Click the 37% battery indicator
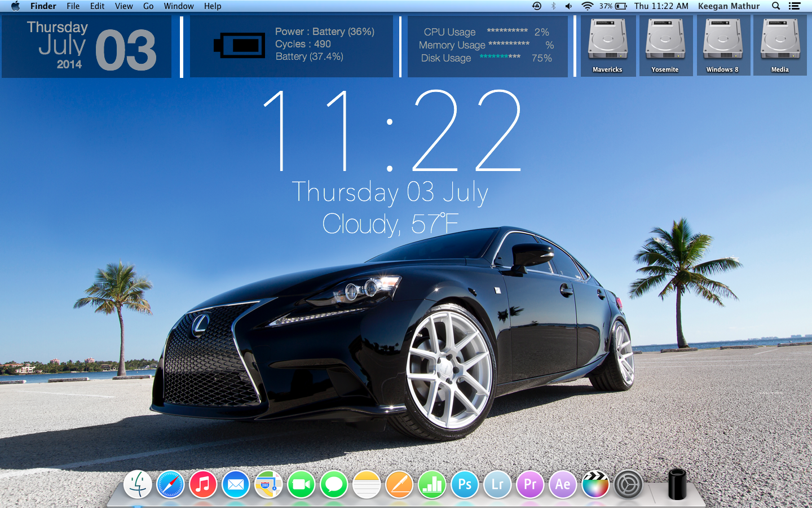 pyautogui.click(x=614, y=6)
